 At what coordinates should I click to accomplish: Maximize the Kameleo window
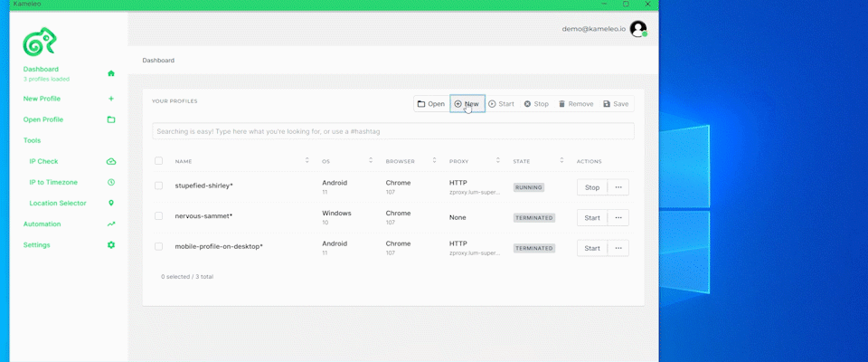[626, 4]
